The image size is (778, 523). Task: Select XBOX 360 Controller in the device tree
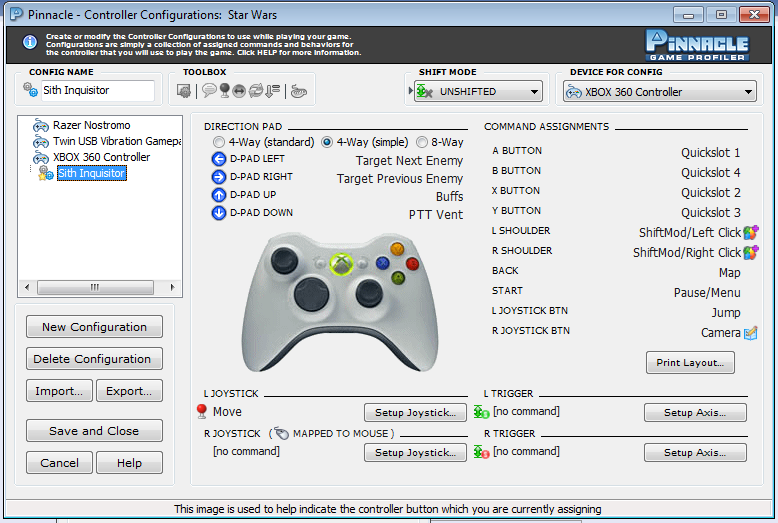click(101, 157)
